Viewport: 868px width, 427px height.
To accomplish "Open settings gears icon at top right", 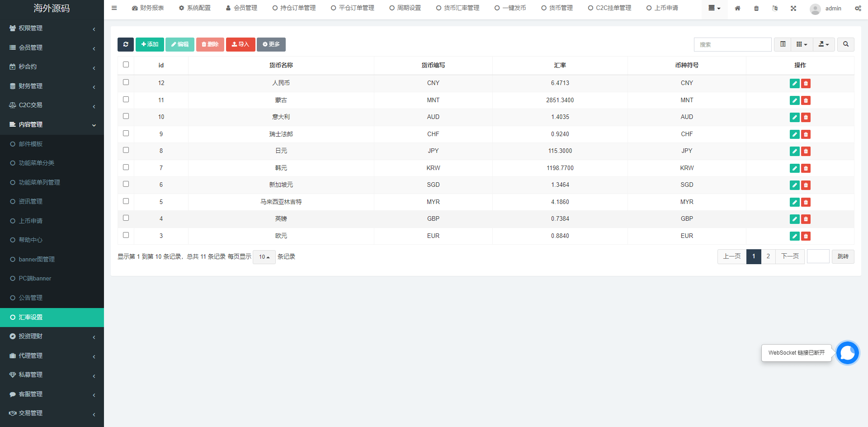I will (858, 8).
